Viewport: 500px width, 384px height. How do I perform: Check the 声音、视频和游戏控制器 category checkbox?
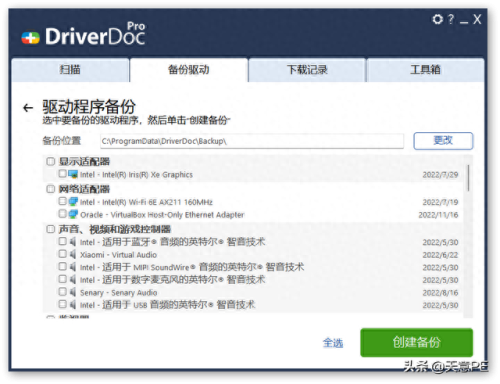click(50, 229)
